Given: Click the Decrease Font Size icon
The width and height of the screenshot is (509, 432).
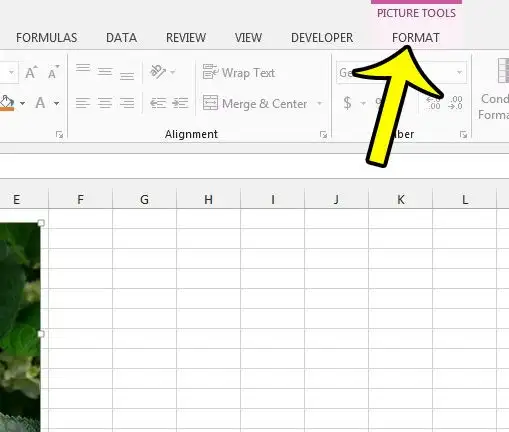Looking at the screenshot, I should pos(53,72).
